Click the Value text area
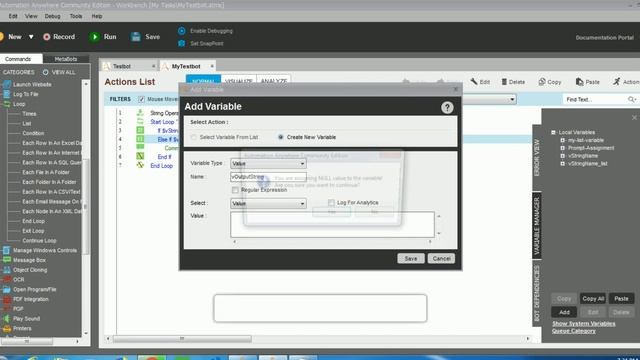The image size is (640, 360). point(332,224)
